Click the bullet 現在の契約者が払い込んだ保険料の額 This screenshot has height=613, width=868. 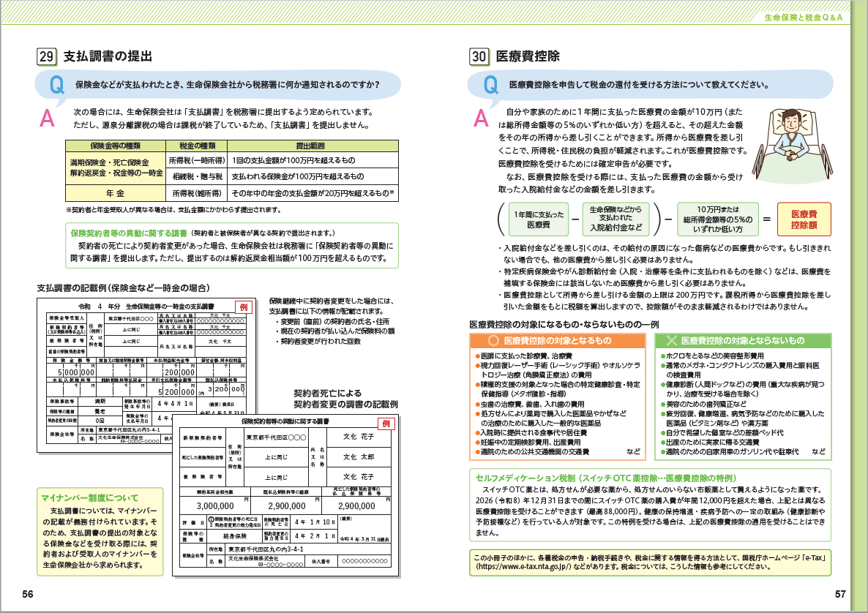[335, 331]
